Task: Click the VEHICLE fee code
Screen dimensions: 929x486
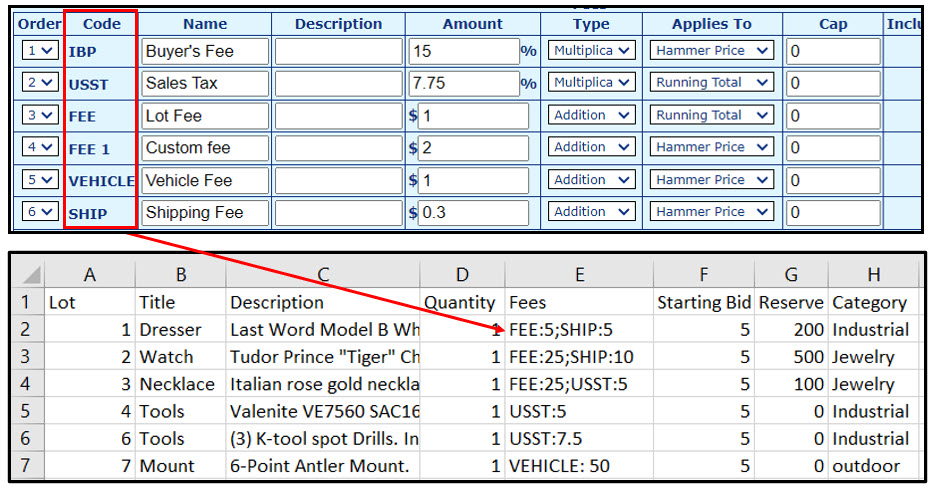Action: coord(101,181)
